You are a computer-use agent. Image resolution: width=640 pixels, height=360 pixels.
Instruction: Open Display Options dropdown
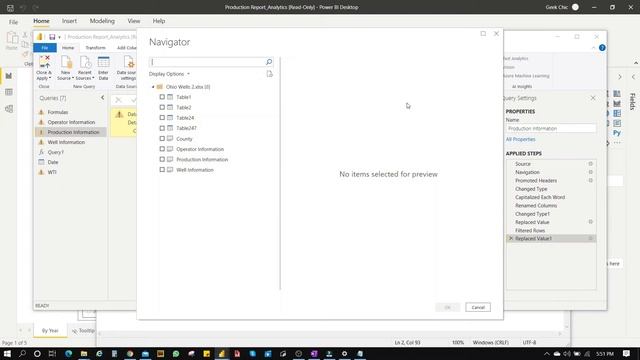[x=169, y=74]
